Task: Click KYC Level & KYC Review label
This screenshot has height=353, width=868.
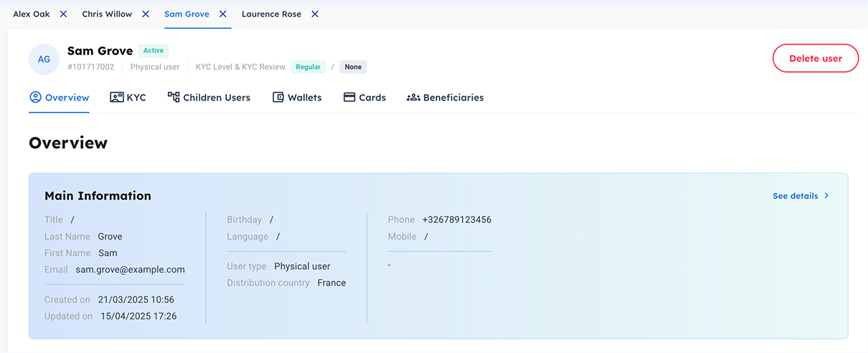Action: (240, 67)
